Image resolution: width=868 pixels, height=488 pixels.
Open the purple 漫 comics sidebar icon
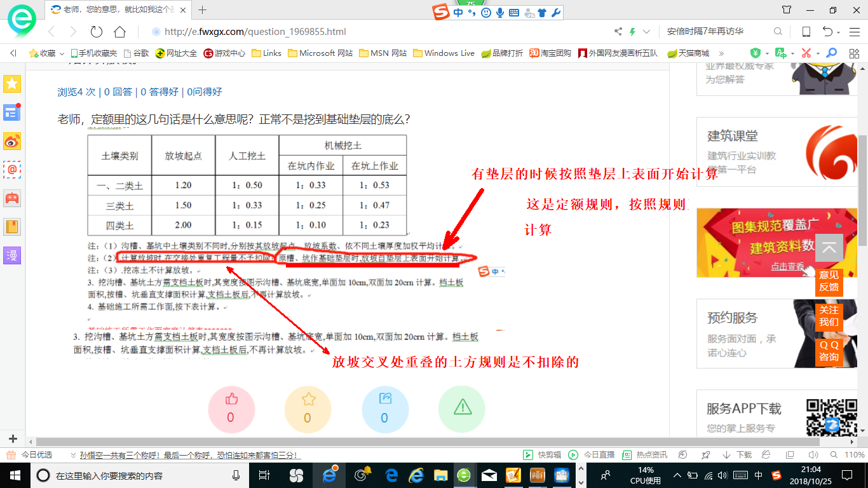coord(12,255)
